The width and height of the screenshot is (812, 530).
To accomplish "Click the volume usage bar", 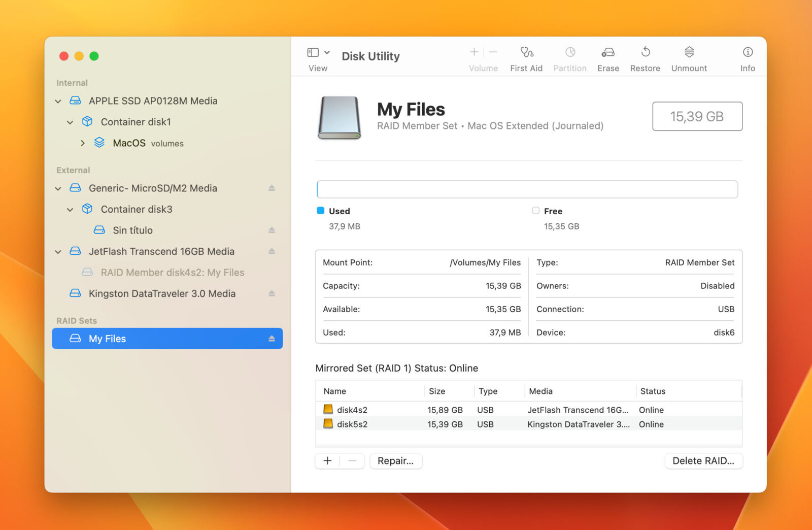I will [x=527, y=189].
